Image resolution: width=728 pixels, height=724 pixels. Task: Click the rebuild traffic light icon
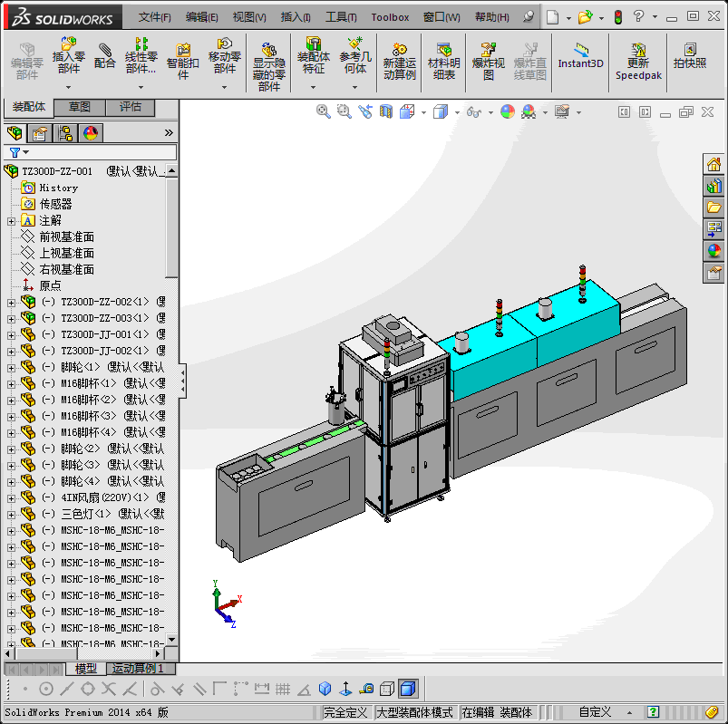(618, 17)
